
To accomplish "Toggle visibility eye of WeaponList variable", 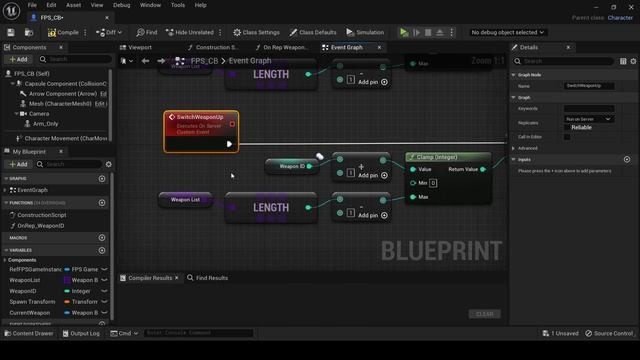I will pos(104,280).
